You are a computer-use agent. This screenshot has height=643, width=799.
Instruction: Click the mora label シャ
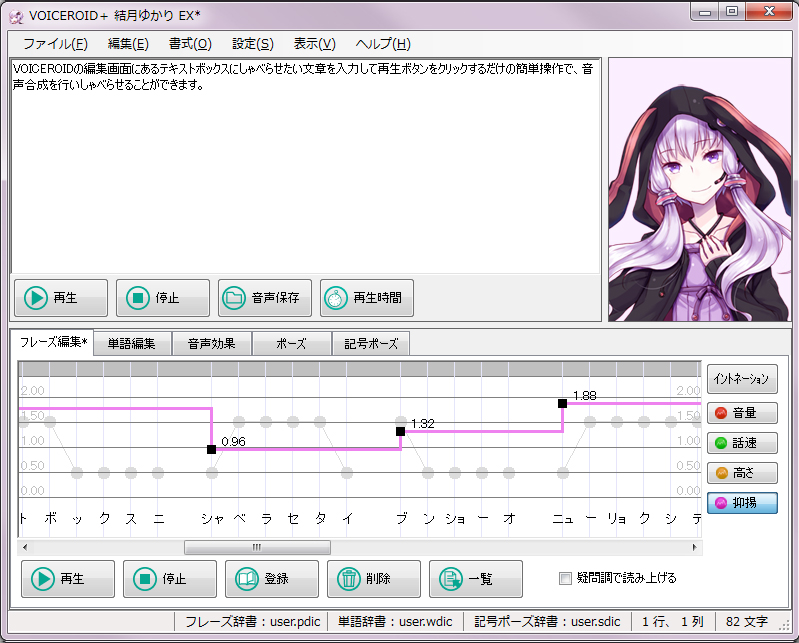pos(212,519)
